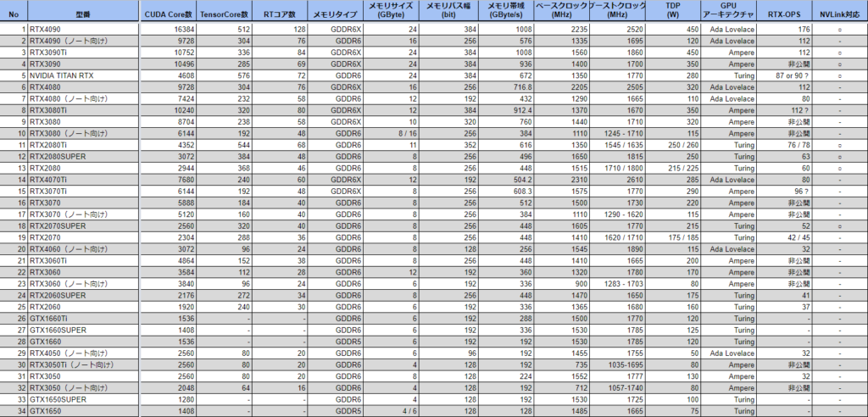This screenshot has height=417, width=868.
Task: Click the RTX-OPS column header
Action: pyautogui.click(x=784, y=14)
